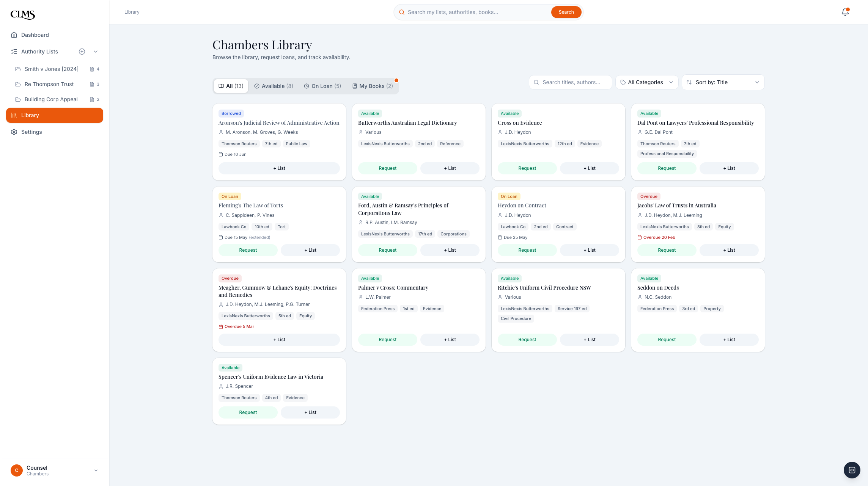Switch to the Available (8) tab
Image resolution: width=868 pixels, height=486 pixels.
pos(274,86)
